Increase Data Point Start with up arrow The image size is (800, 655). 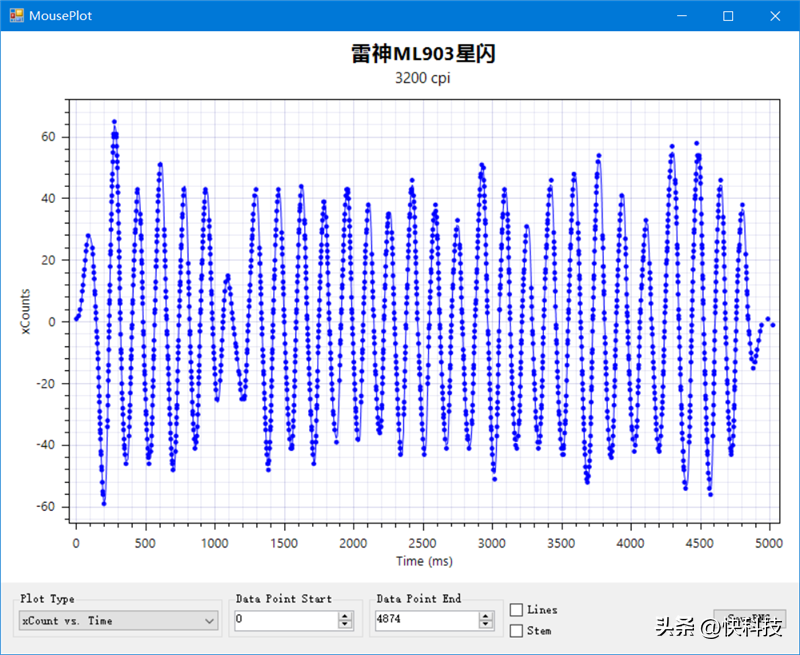coord(345,616)
